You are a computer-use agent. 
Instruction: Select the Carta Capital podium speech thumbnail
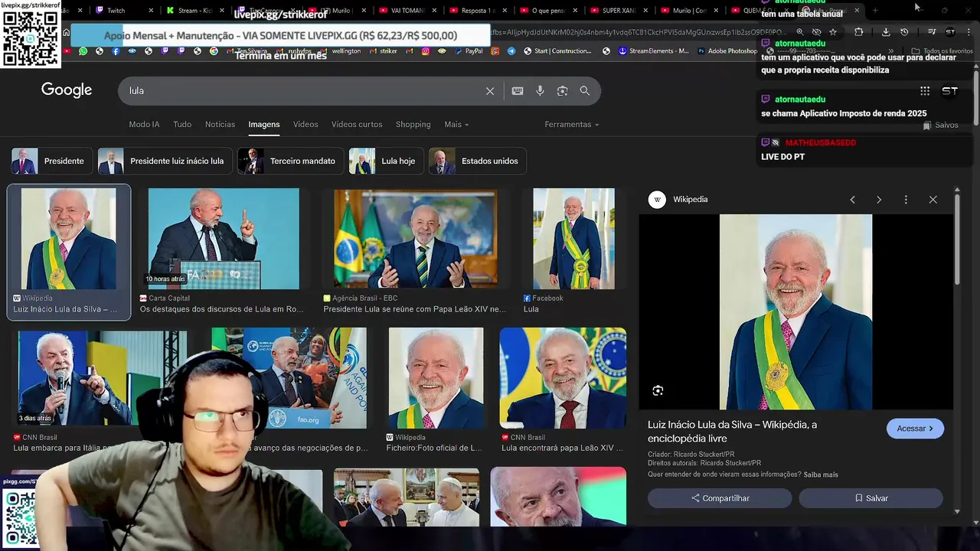(x=224, y=239)
